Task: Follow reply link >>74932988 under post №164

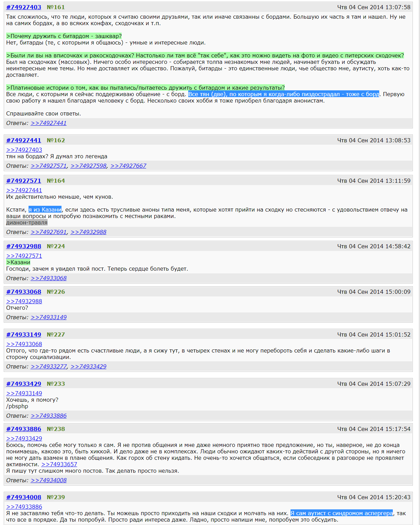Action: (89, 232)
